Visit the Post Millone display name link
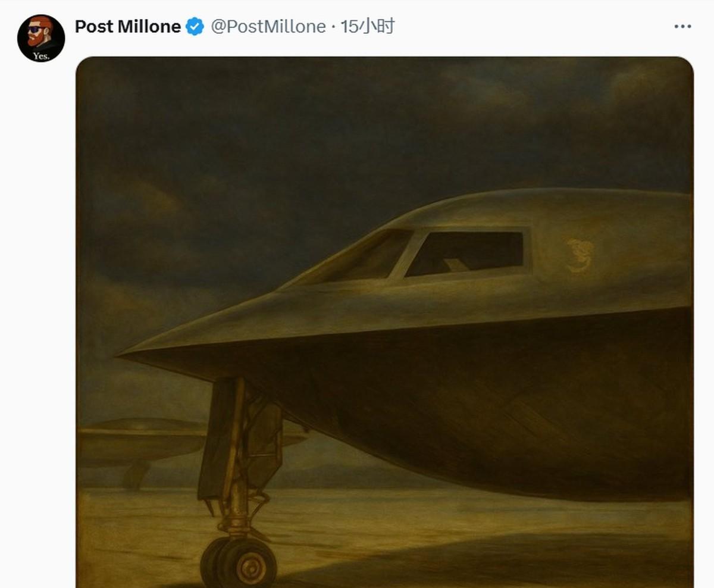Screen dimensions: 714x588 pos(128,27)
